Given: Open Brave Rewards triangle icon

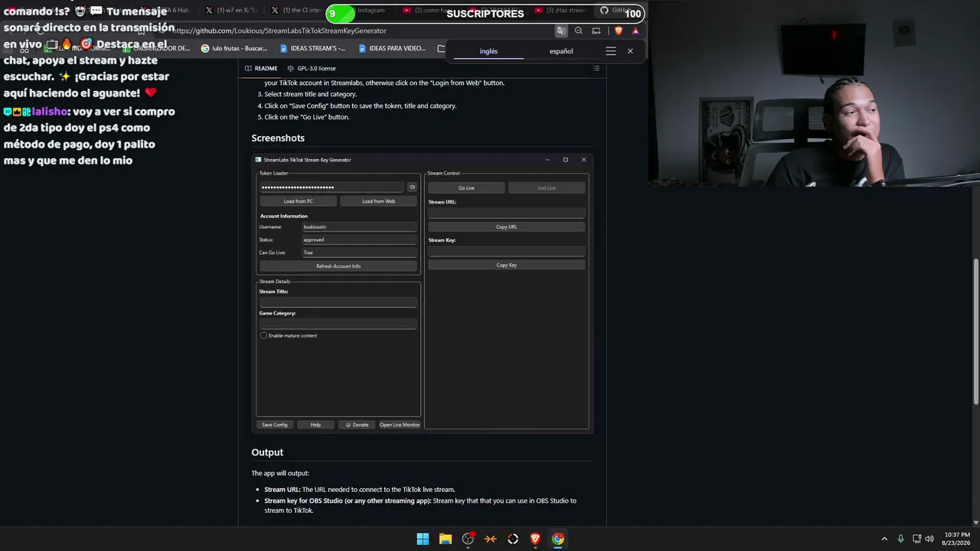Looking at the screenshot, I should point(635,31).
